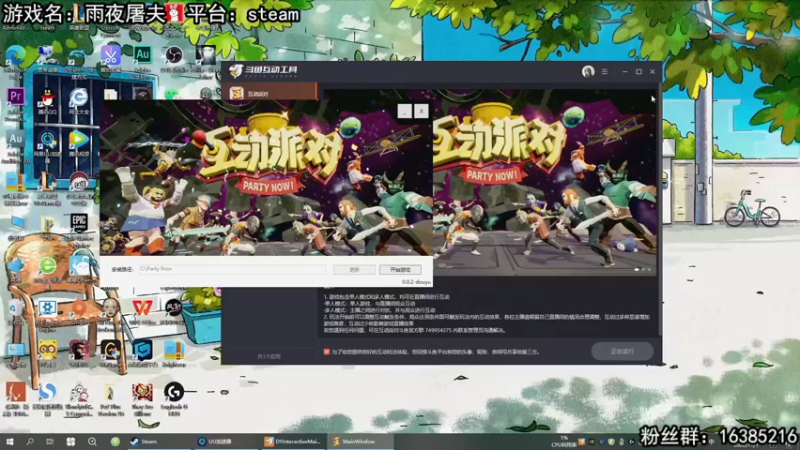Open the hamburger menu in Douyu tool
This screenshot has width=800, height=450.
(x=605, y=71)
